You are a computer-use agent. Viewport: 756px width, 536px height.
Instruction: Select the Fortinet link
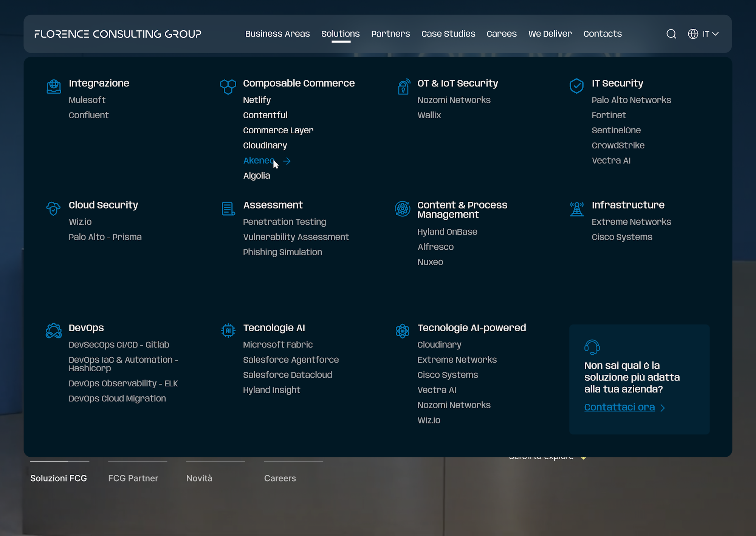[609, 115]
